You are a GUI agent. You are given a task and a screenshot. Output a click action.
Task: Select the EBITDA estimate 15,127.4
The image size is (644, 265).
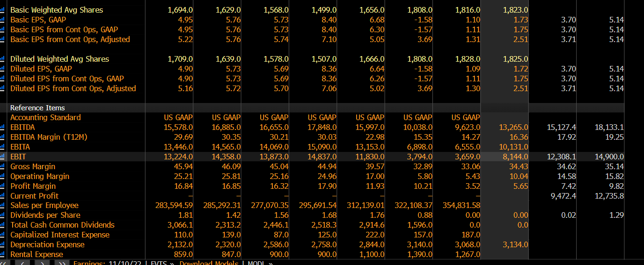[562, 127]
